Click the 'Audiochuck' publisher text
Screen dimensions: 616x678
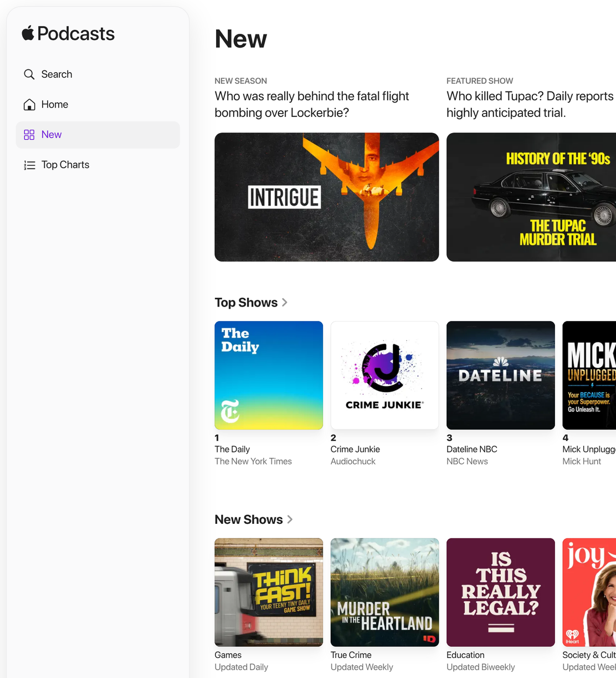pos(353,461)
